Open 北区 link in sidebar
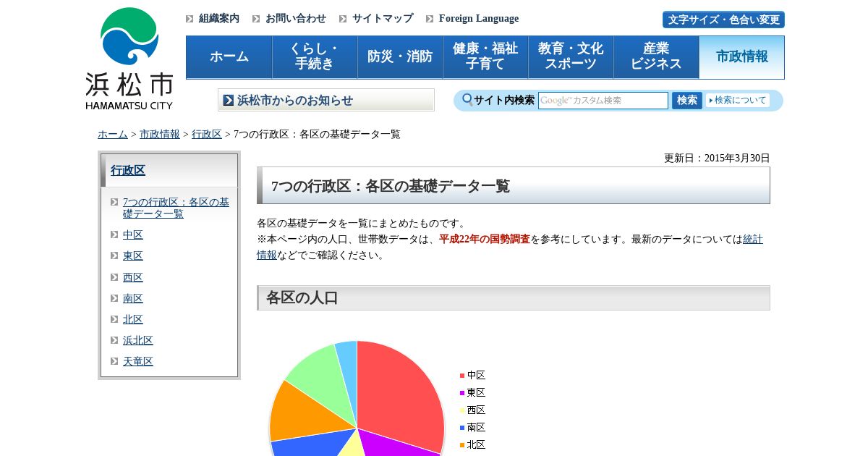868x456 pixels. click(133, 319)
